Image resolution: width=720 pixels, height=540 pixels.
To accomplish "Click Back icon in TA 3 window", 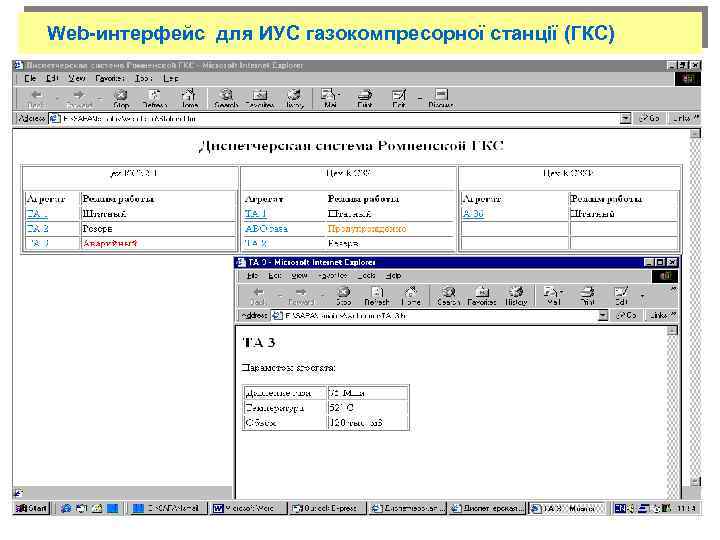I will point(258,296).
